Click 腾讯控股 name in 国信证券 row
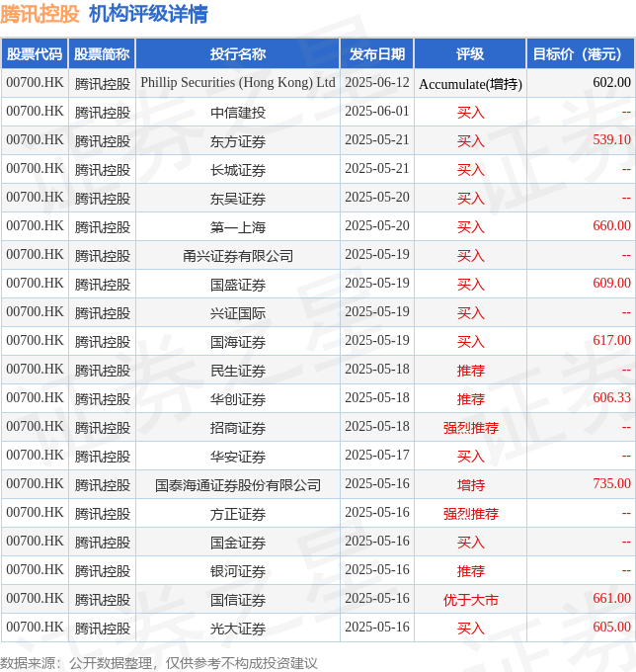Image resolution: width=636 pixels, height=672 pixels. coord(103,601)
